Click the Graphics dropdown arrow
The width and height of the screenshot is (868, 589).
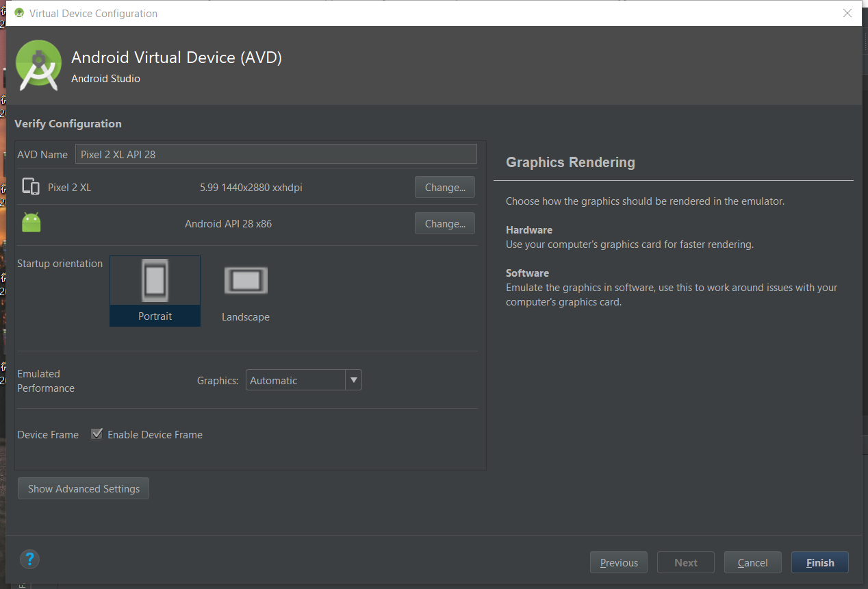coord(353,380)
